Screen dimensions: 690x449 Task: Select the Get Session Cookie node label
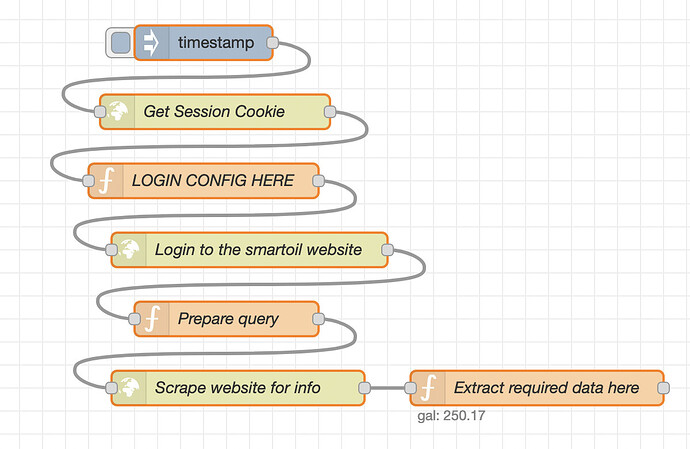coord(214,112)
